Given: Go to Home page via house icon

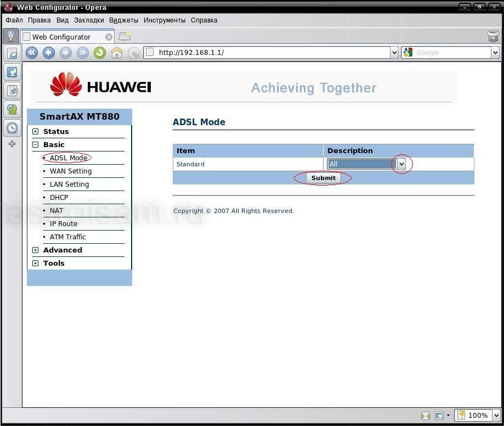Looking at the screenshot, I should (x=116, y=53).
